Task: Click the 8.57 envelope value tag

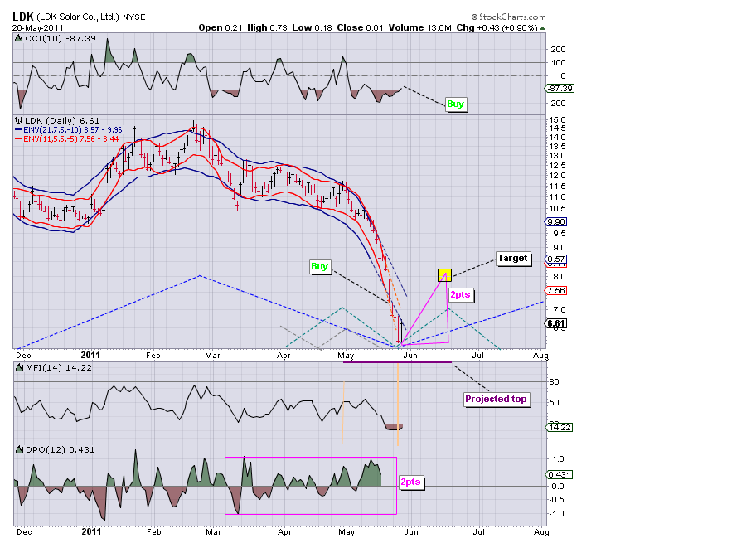Action: [x=556, y=259]
